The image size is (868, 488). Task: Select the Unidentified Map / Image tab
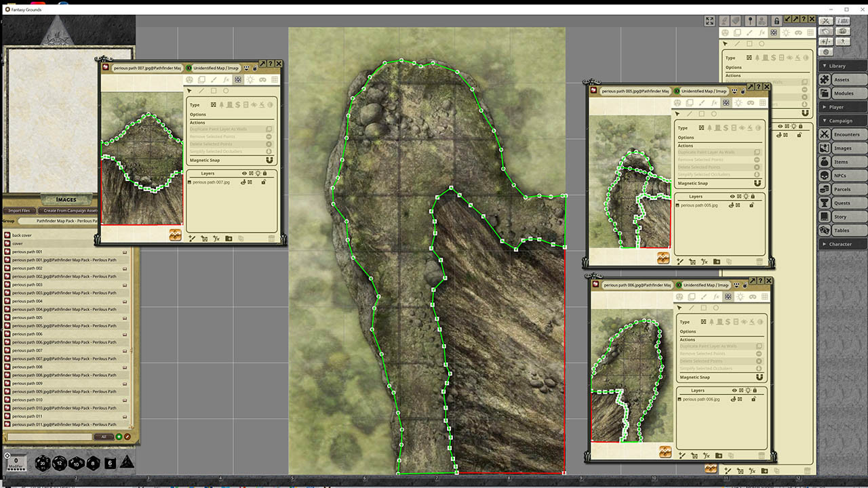pos(216,68)
